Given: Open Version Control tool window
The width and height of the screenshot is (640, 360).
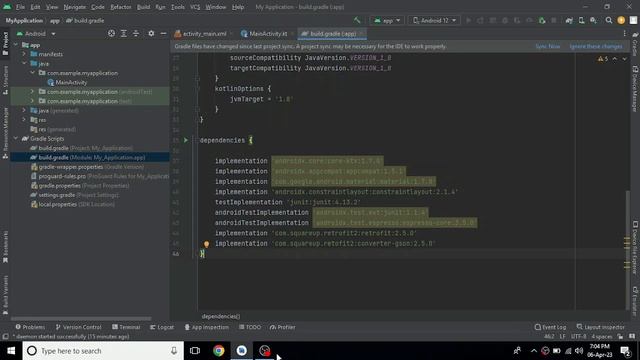Looking at the screenshot, I should pyautogui.click(x=78, y=327).
